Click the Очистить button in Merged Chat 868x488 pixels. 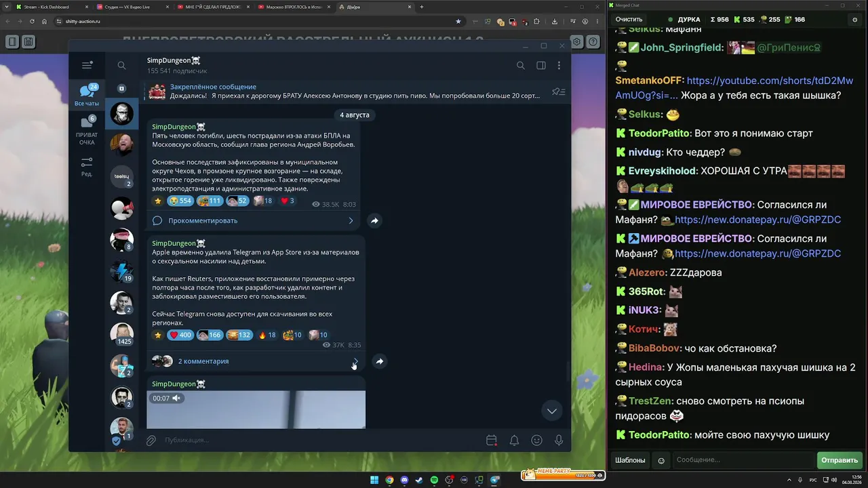coord(629,20)
